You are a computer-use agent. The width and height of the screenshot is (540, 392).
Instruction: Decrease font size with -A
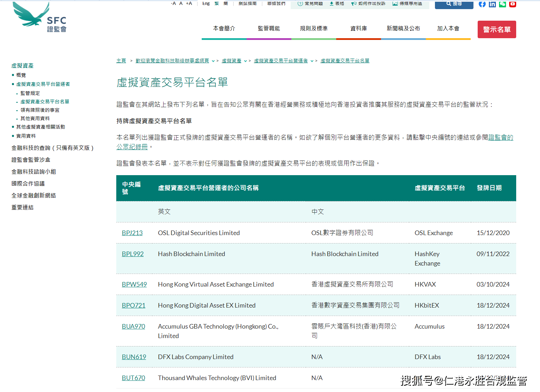173,4
